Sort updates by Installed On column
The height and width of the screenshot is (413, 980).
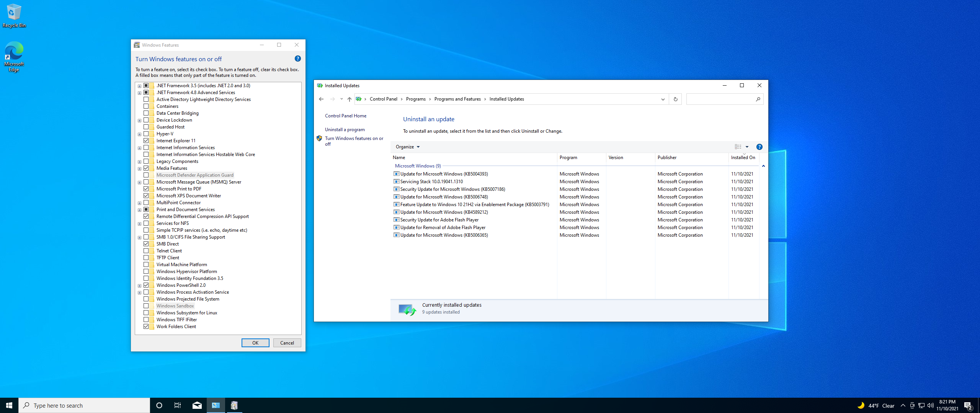(743, 158)
